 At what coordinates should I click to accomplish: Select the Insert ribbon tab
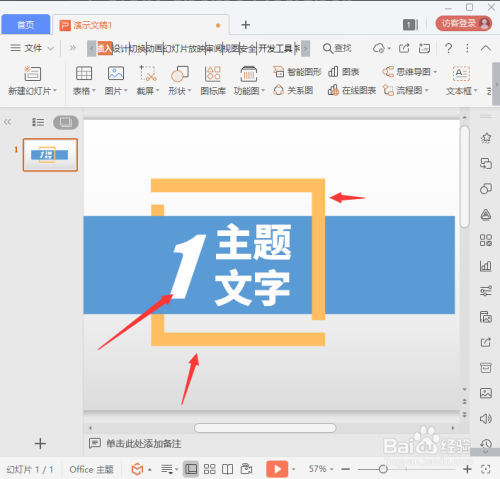(x=105, y=49)
